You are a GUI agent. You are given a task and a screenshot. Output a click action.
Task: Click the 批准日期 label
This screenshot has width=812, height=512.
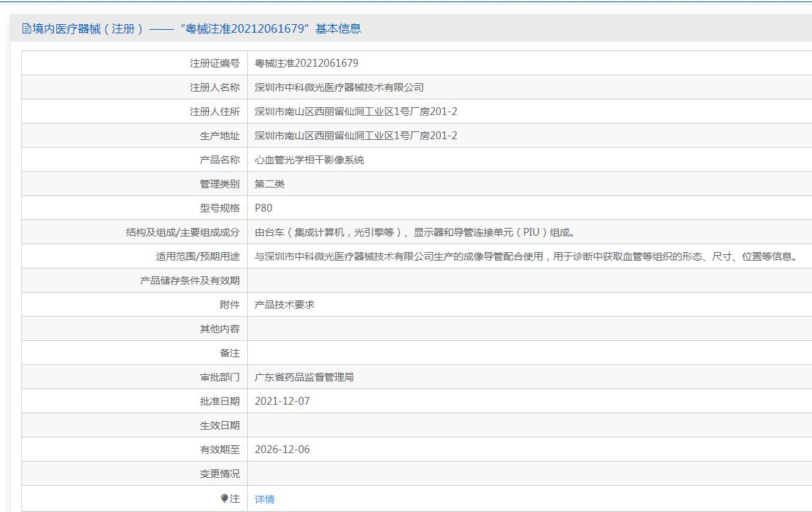(220, 401)
